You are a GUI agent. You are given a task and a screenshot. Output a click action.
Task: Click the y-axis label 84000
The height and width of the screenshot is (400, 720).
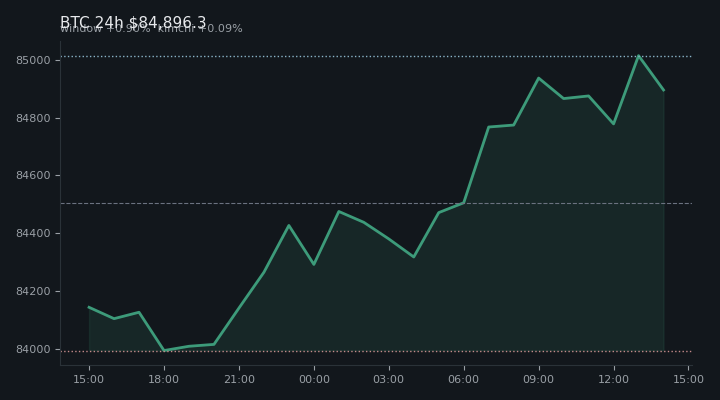pos(33,349)
